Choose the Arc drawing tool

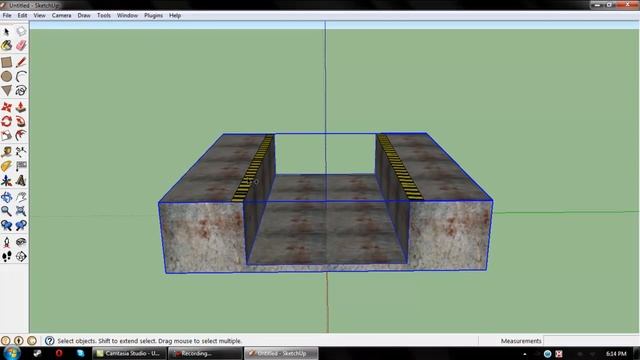[x=21, y=76]
